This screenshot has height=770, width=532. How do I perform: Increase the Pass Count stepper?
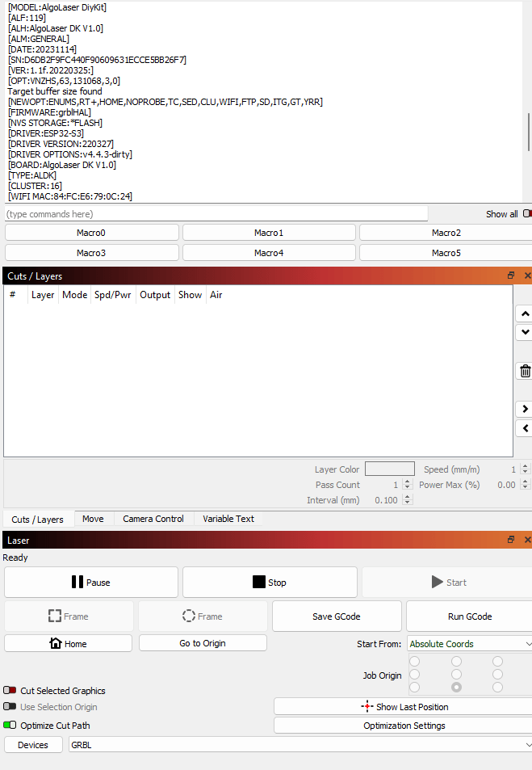click(407, 482)
